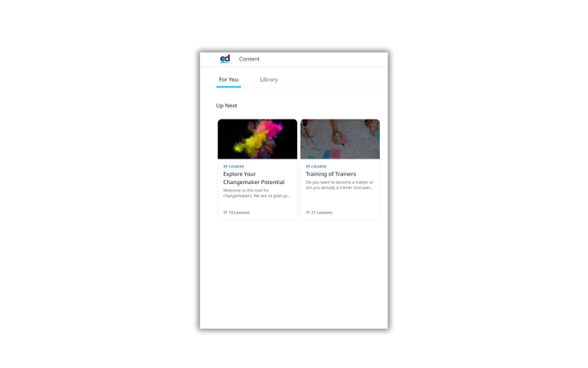Open Training of Trainers course title

(x=331, y=174)
